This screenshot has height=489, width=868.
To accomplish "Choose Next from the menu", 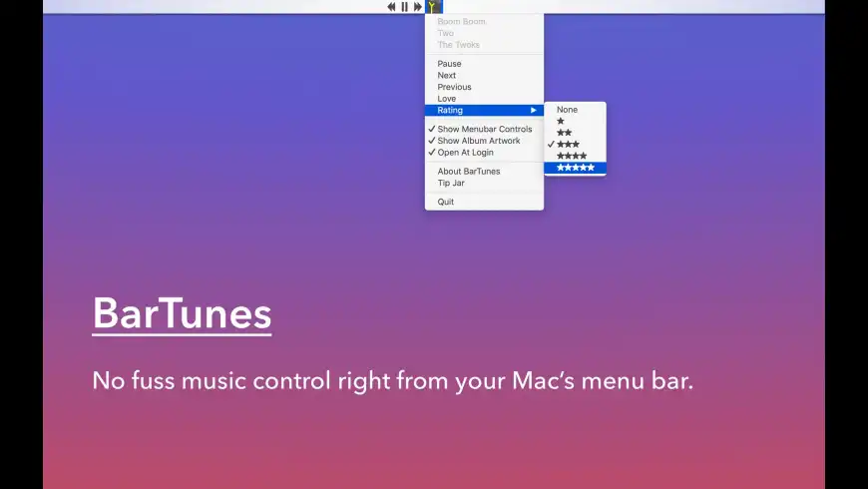I will [x=484, y=75].
